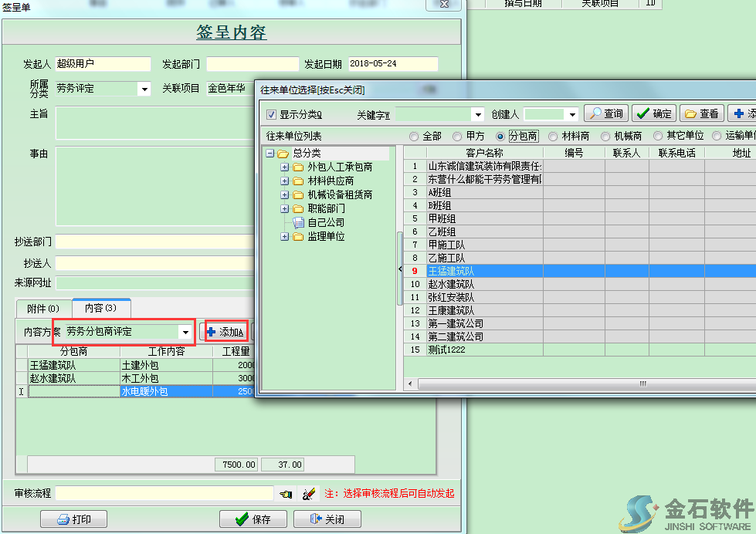Click the pencil edit icon next to 审核流程
This screenshot has width=756, height=534.
310,493
